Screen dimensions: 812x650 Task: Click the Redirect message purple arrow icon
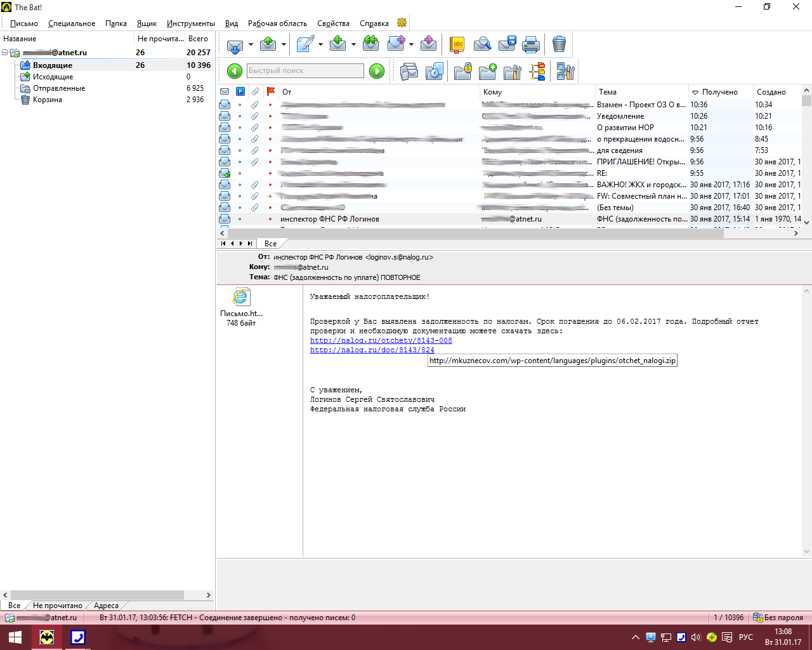pos(428,44)
